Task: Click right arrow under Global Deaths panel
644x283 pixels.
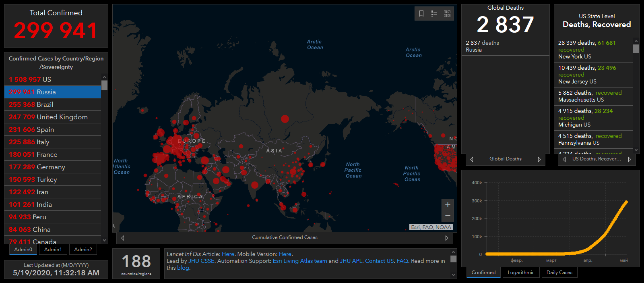Action: tap(539, 159)
